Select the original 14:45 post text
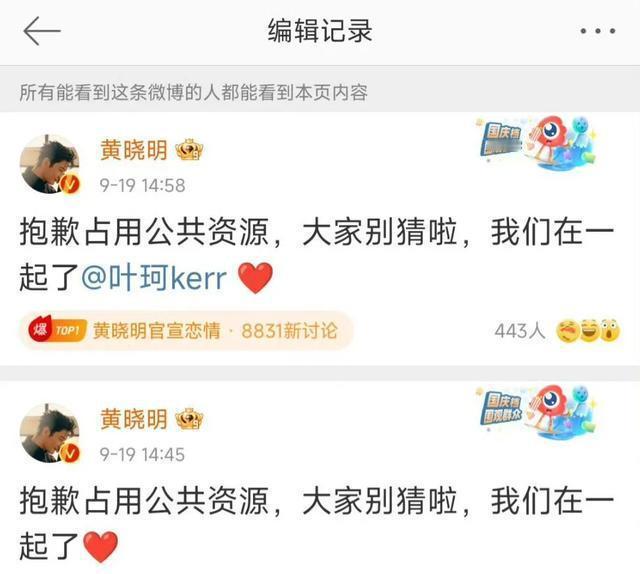 coord(317,524)
